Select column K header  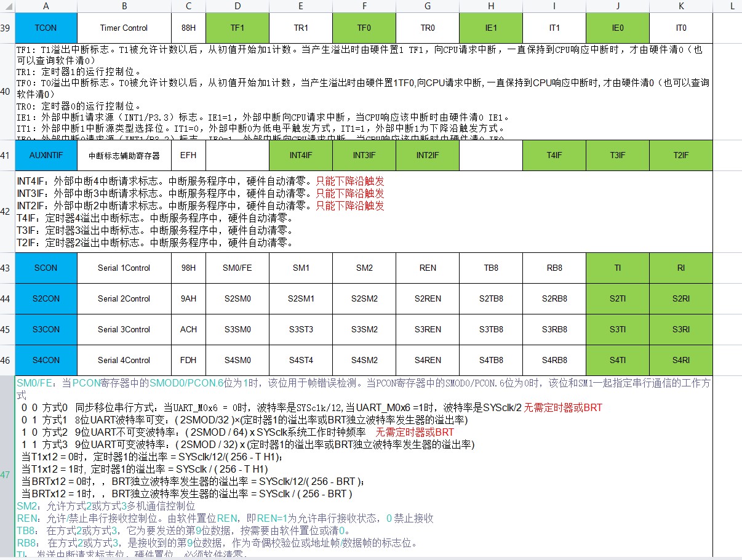click(681, 6)
